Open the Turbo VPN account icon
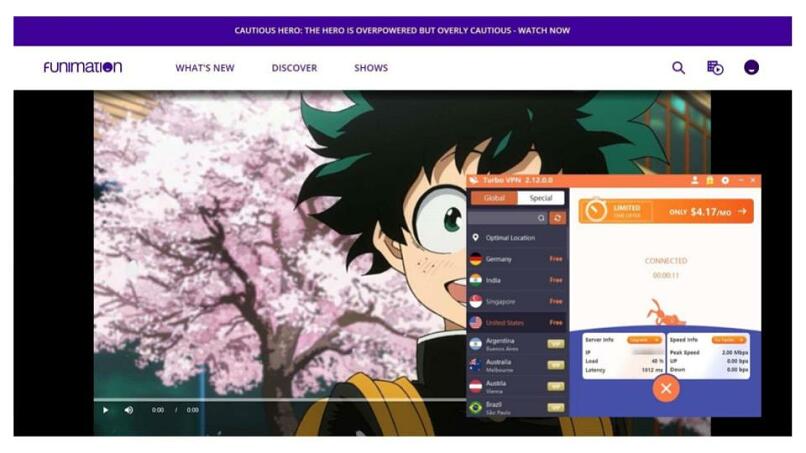Screen dimensions: 806x453 tap(694, 180)
